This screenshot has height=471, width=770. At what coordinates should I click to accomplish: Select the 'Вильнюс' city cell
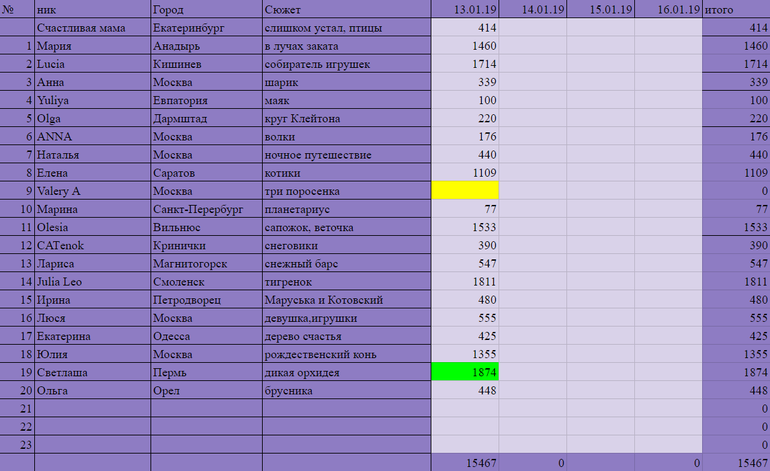click(x=206, y=227)
